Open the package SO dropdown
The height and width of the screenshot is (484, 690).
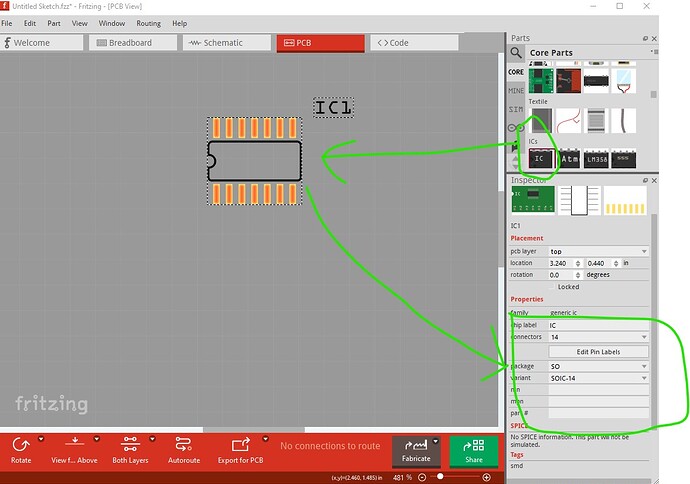[598, 366]
